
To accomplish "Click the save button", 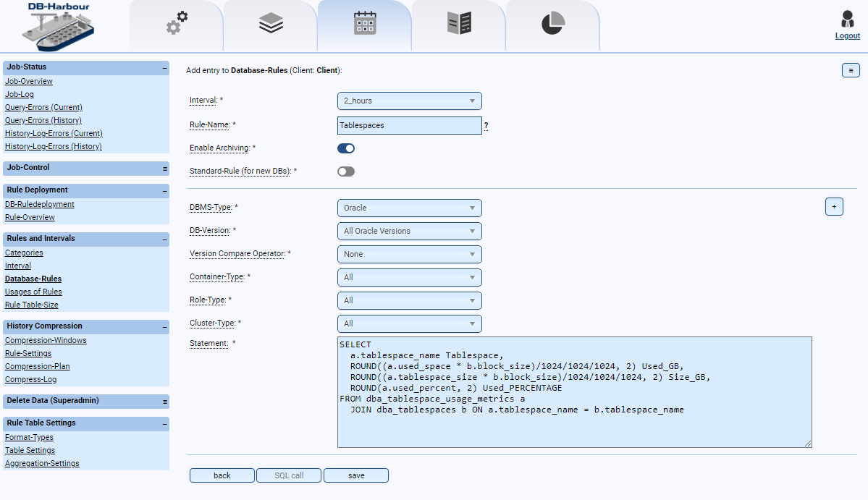I will [355, 475].
